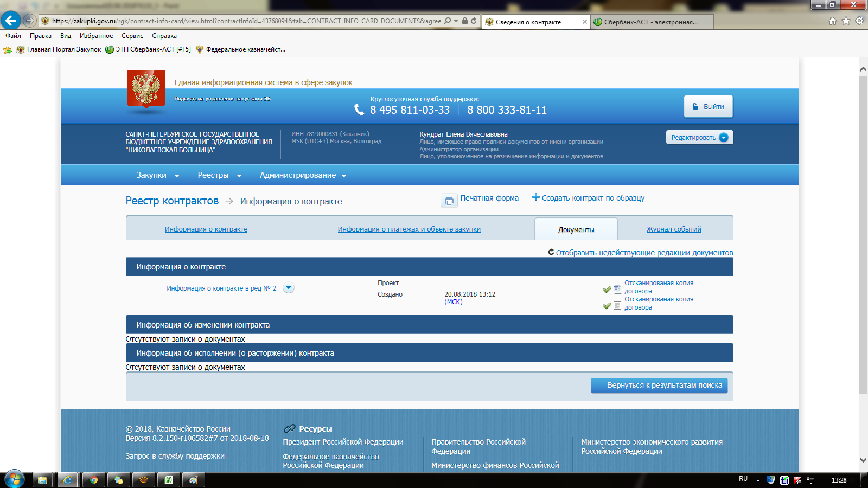
Task: Switch to Информация о контракте tab
Action: 206,229
